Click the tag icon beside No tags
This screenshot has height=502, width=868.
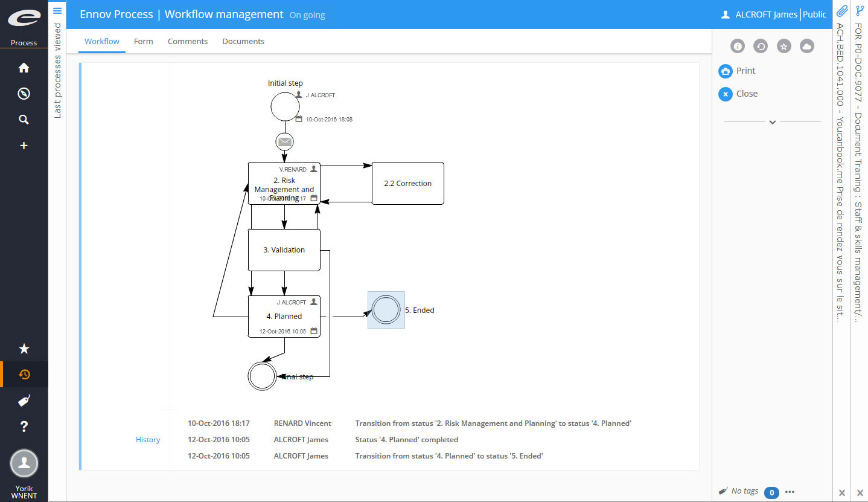tap(723, 491)
